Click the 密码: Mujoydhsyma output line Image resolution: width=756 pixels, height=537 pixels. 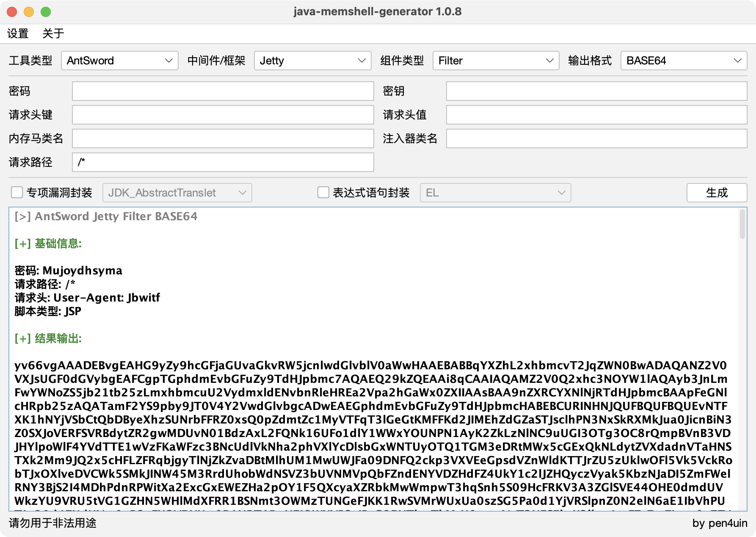coord(68,271)
